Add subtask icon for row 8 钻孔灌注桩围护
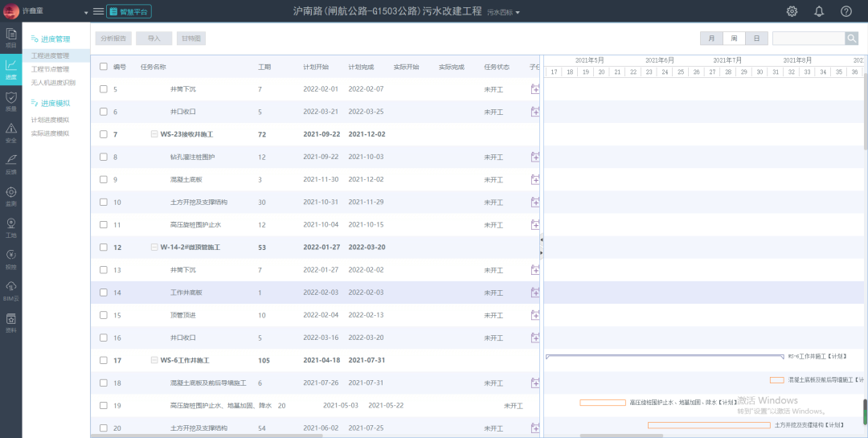Viewport: 868px width, 438px height. click(x=535, y=158)
